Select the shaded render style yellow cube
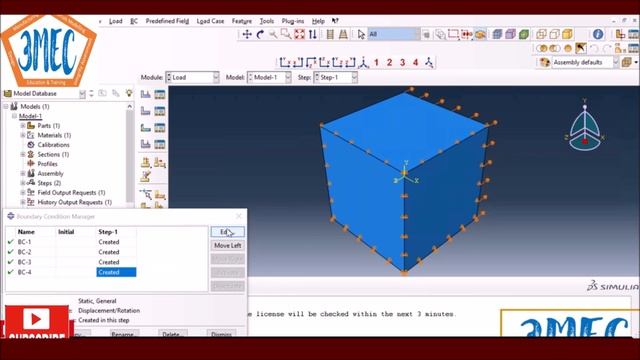This screenshot has height=360, width=640. point(567,34)
